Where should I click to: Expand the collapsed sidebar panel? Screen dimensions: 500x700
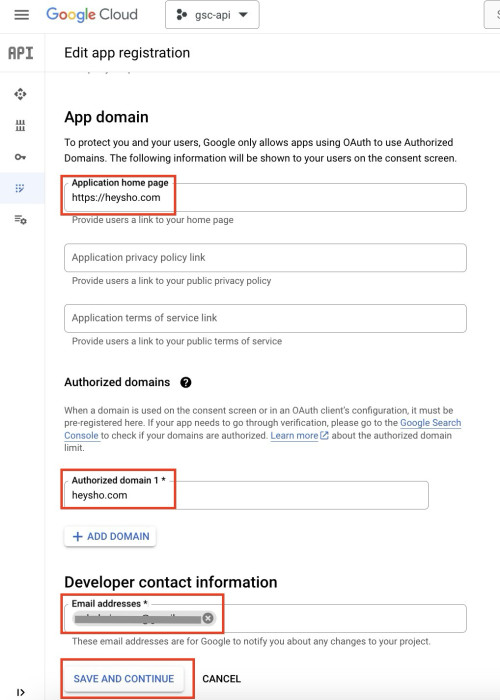coord(20,692)
